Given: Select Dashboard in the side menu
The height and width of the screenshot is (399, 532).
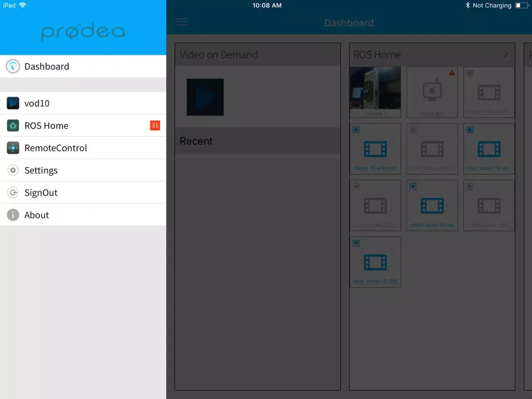Looking at the screenshot, I should point(83,66).
